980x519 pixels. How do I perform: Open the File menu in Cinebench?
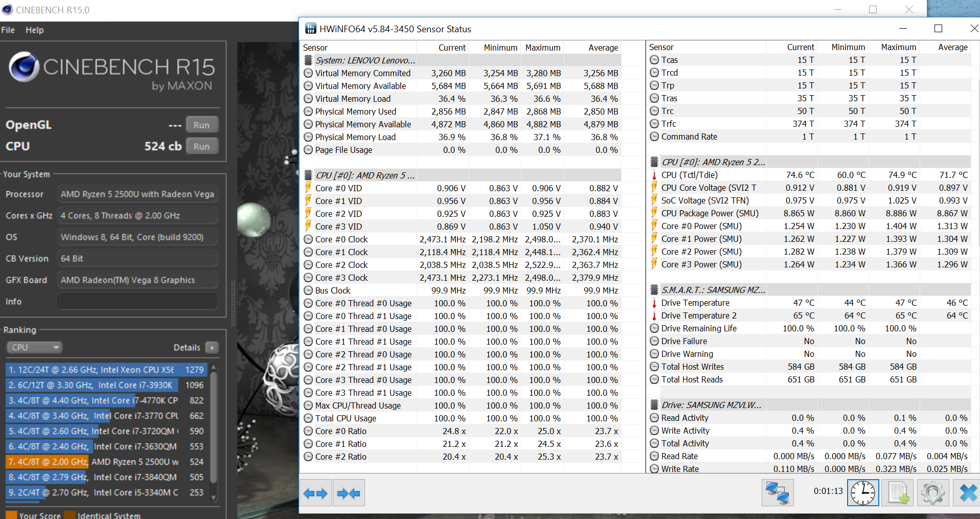click(x=8, y=30)
